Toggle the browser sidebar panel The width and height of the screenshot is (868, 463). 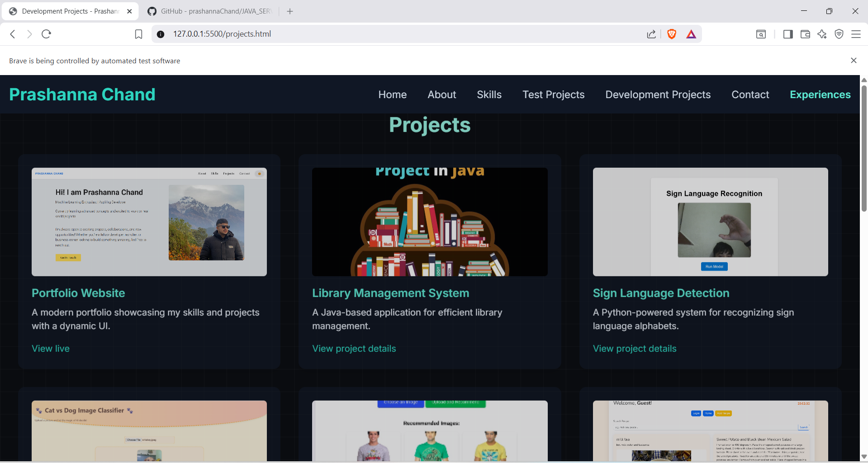click(x=788, y=34)
